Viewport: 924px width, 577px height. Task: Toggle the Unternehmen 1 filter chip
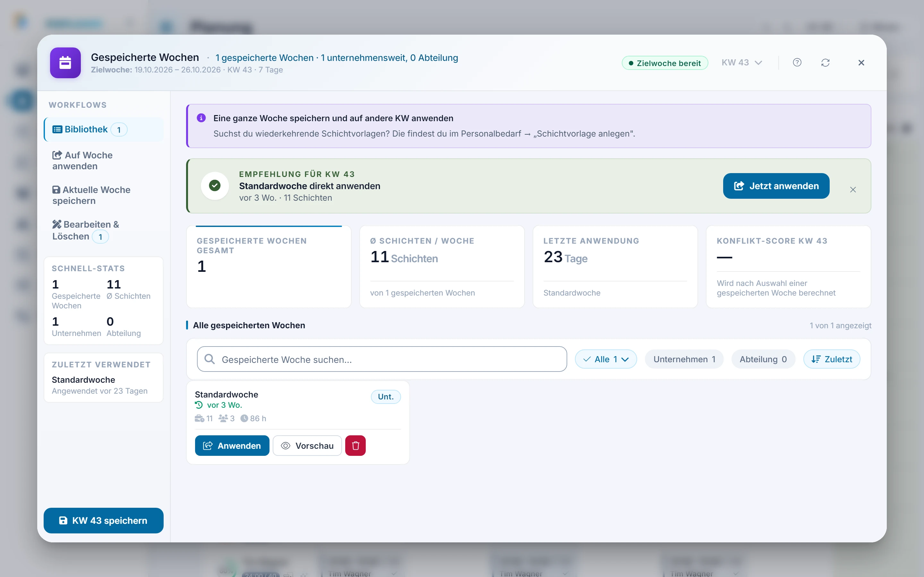pyautogui.click(x=684, y=359)
